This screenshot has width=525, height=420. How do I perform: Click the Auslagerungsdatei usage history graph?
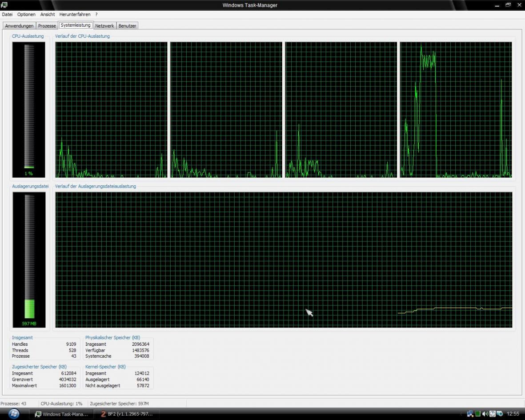click(284, 260)
